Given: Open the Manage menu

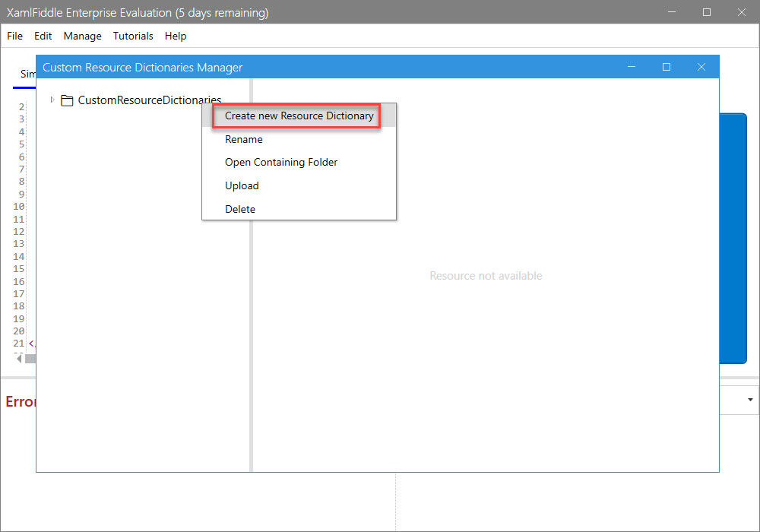Looking at the screenshot, I should (82, 36).
